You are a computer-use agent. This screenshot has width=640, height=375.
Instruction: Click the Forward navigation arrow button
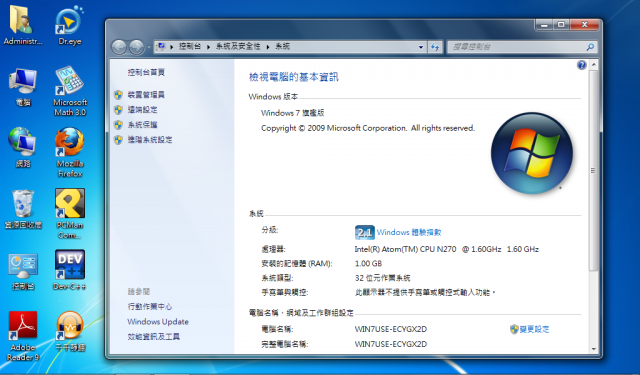pyautogui.click(x=136, y=47)
